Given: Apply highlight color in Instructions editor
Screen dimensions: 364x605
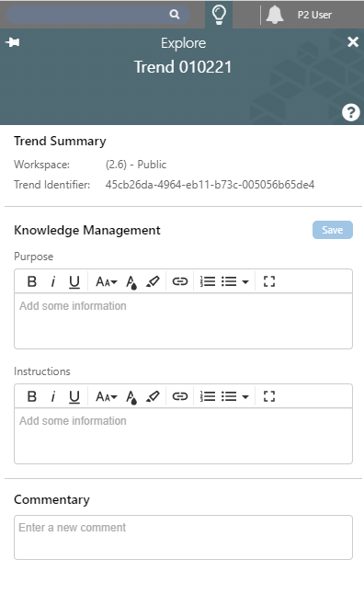Looking at the screenshot, I should pos(153,396).
